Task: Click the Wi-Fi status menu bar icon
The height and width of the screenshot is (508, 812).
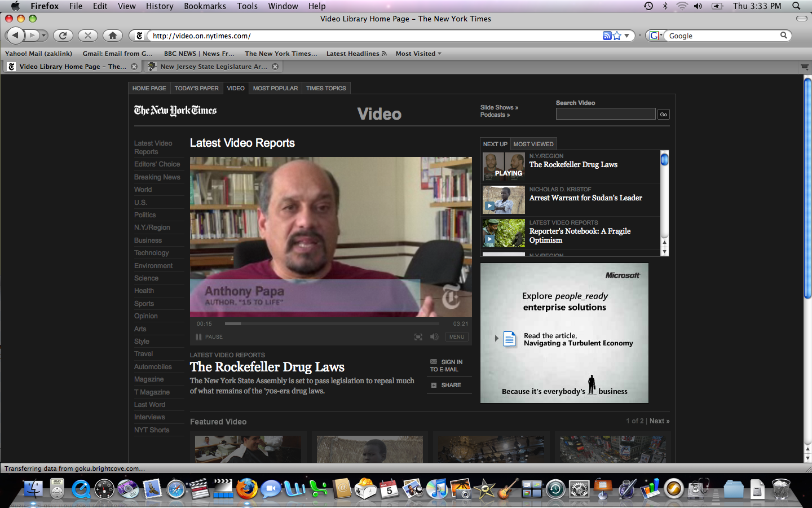Action: tap(682, 6)
